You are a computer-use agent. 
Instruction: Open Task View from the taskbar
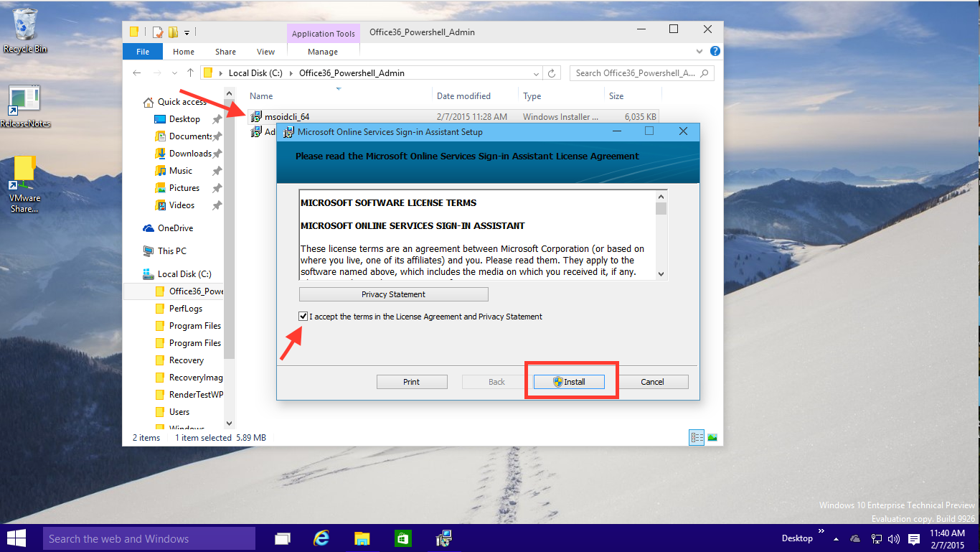coord(283,538)
